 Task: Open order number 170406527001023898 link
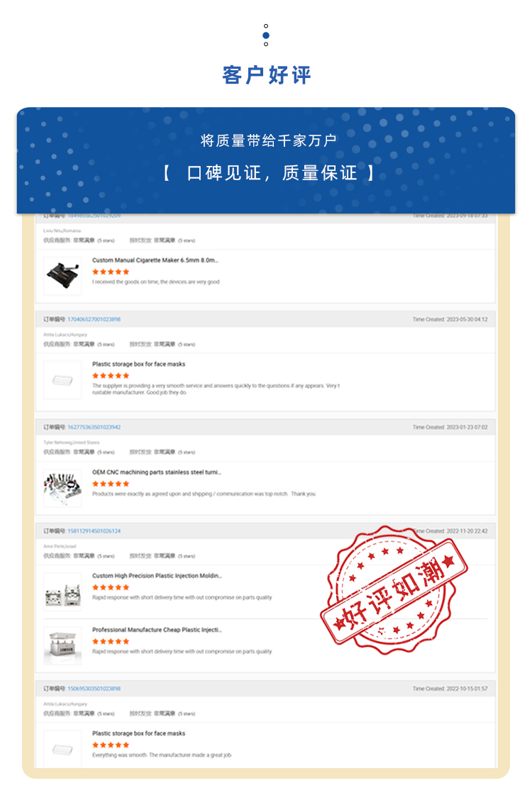point(94,319)
